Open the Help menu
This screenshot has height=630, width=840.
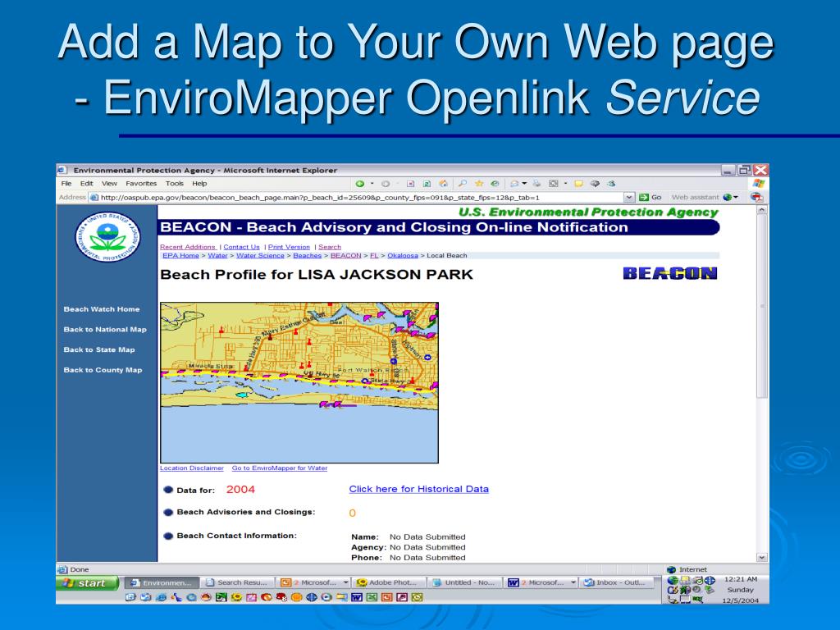[x=199, y=183]
